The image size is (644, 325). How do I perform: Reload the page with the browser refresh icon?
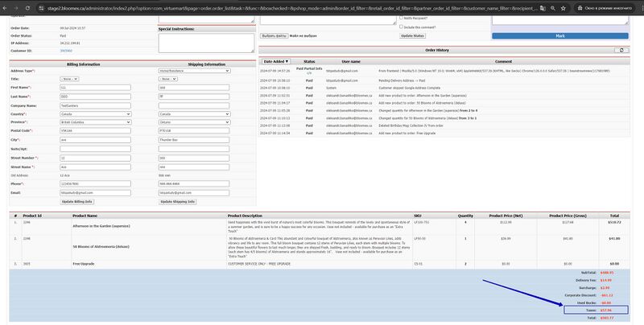pos(27,8)
